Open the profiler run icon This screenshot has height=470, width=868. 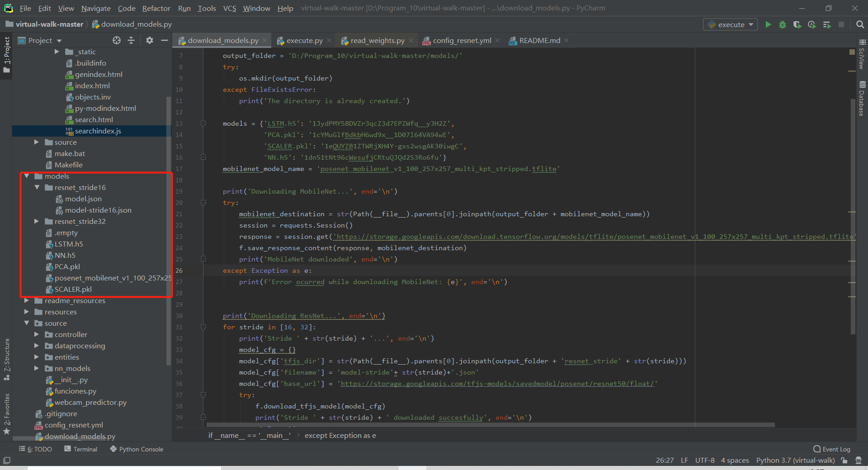tap(812, 24)
